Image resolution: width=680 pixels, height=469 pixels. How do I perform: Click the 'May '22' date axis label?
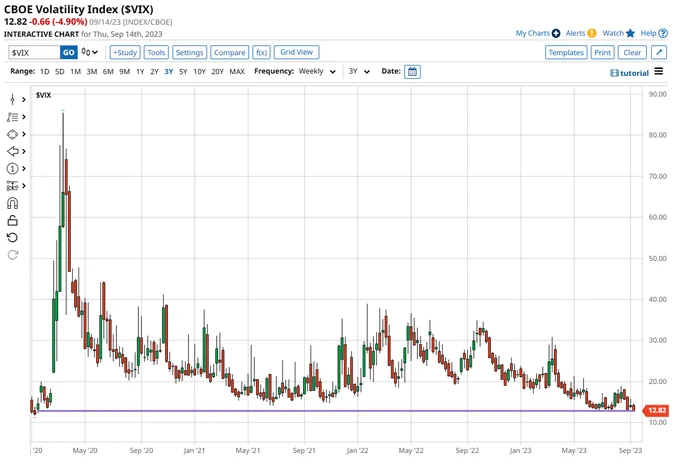pos(411,450)
